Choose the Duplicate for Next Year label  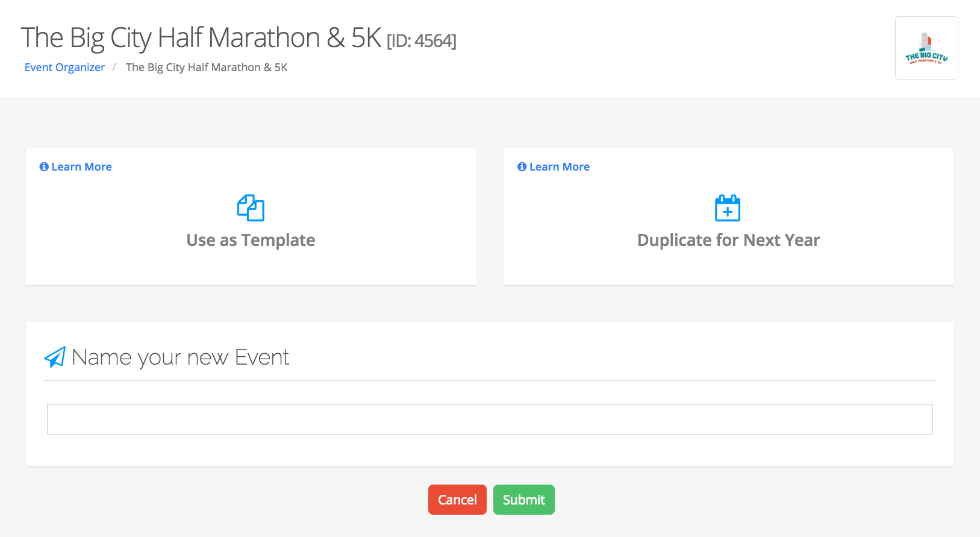click(x=728, y=240)
